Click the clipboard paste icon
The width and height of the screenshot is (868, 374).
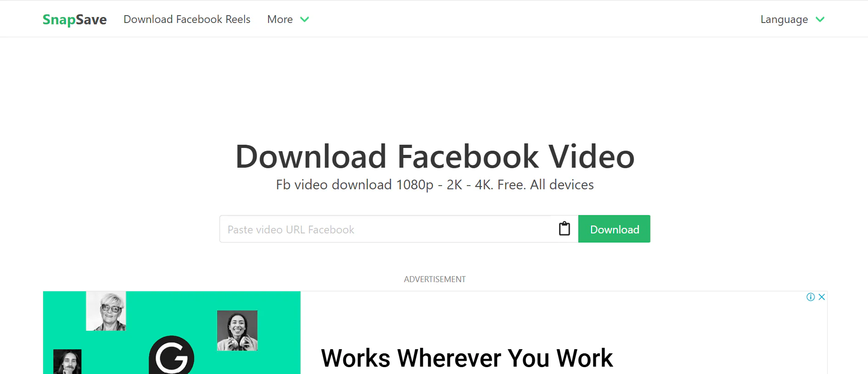coord(565,228)
